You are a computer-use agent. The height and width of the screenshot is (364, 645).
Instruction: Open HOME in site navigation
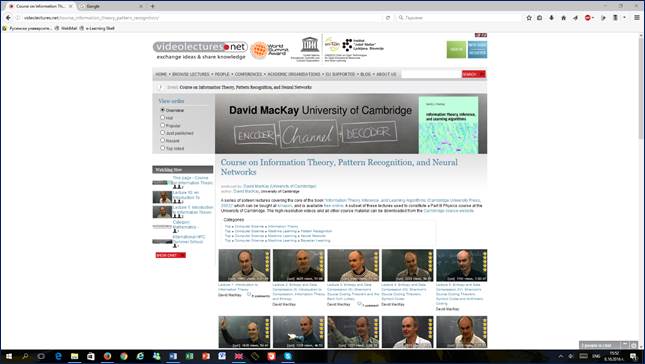(161, 74)
